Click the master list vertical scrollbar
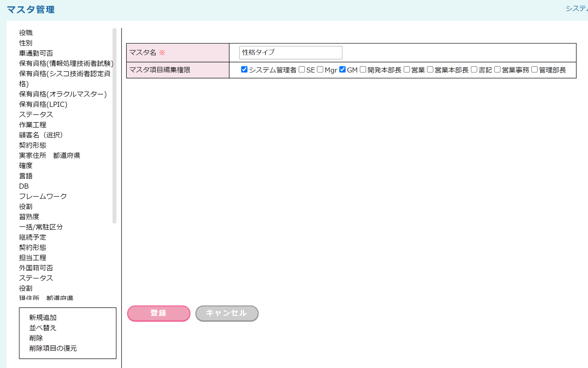This screenshot has height=368, width=588. [x=114, y=126]
